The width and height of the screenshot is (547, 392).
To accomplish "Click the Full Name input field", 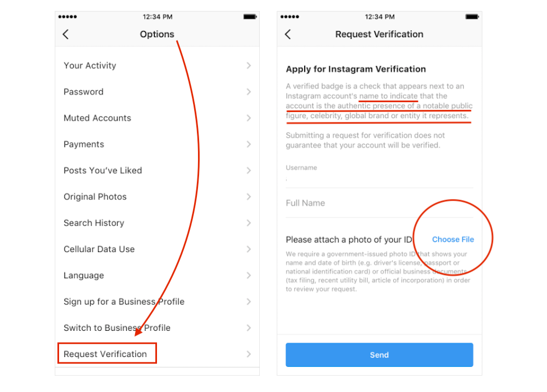I will click(379, 203).
